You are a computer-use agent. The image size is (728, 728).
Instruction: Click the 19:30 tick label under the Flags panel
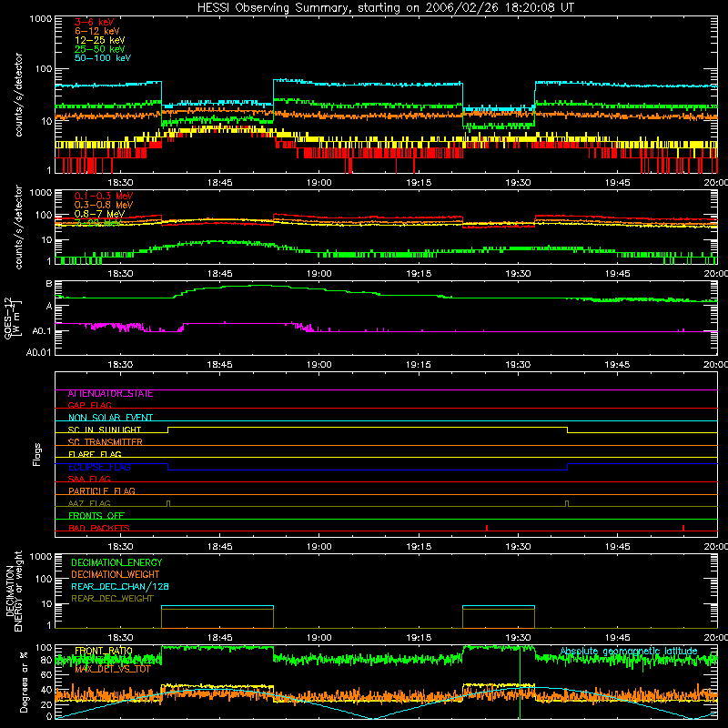(518, 547)
